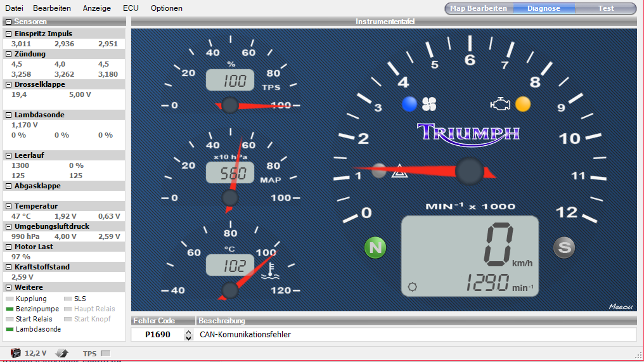644x362 pixels.
Task: Open the Datei menu
Action: click(x=14, y=8)
